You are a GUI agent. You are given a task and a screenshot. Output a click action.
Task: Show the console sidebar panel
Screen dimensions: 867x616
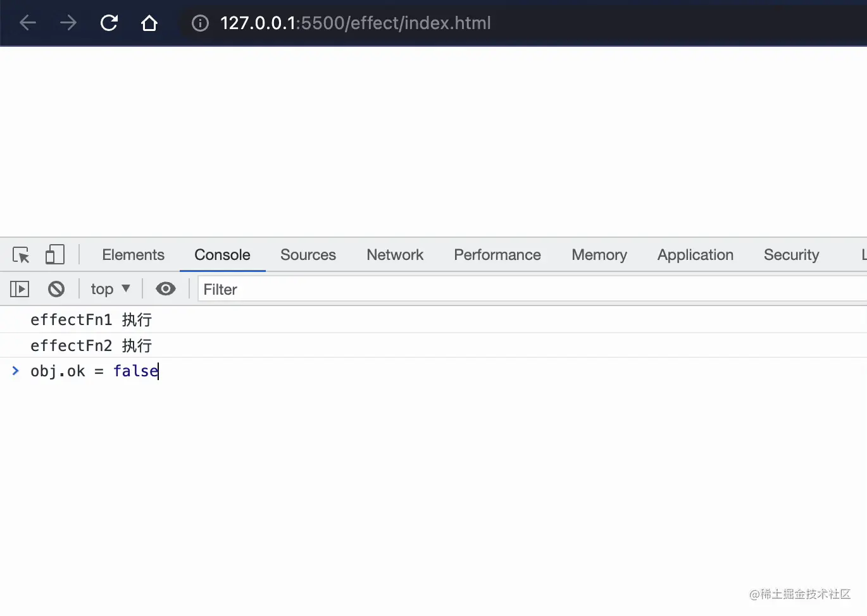[x=20, y=289]
